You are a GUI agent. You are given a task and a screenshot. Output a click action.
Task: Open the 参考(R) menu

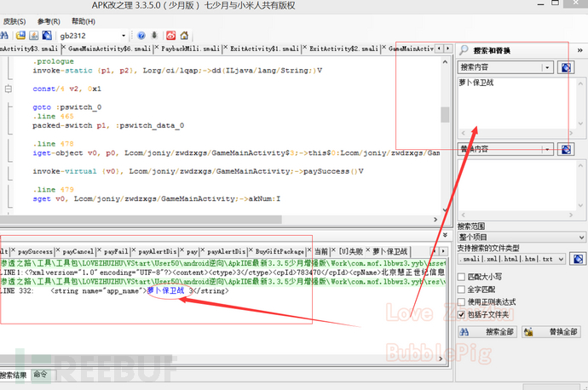pos(49,21)
